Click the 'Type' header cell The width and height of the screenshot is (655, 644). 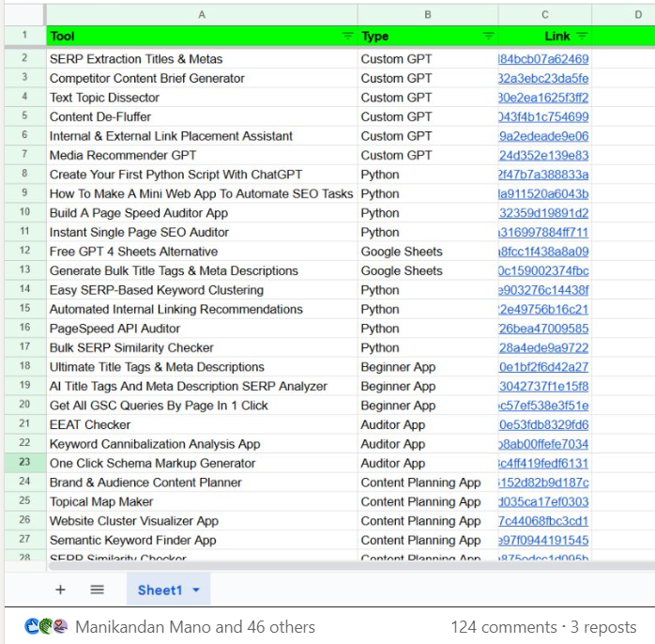coord(428,36)
